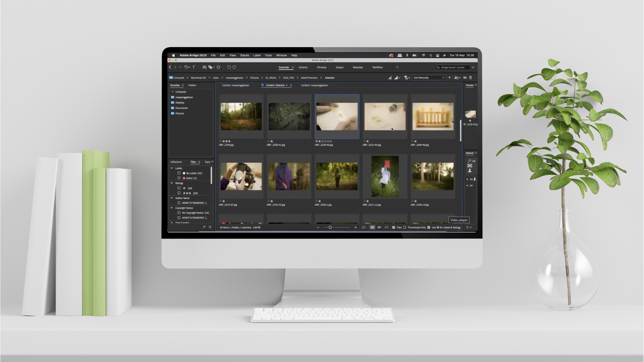Click the zoom in plus button
The width and height of the screenshot is (644, 362).
pos(355,228)
